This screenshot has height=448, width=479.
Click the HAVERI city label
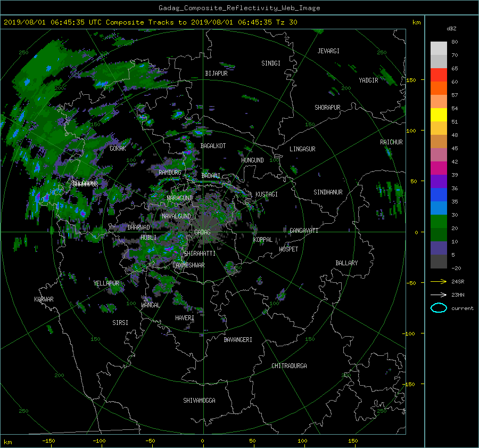[x=185, y=318]
